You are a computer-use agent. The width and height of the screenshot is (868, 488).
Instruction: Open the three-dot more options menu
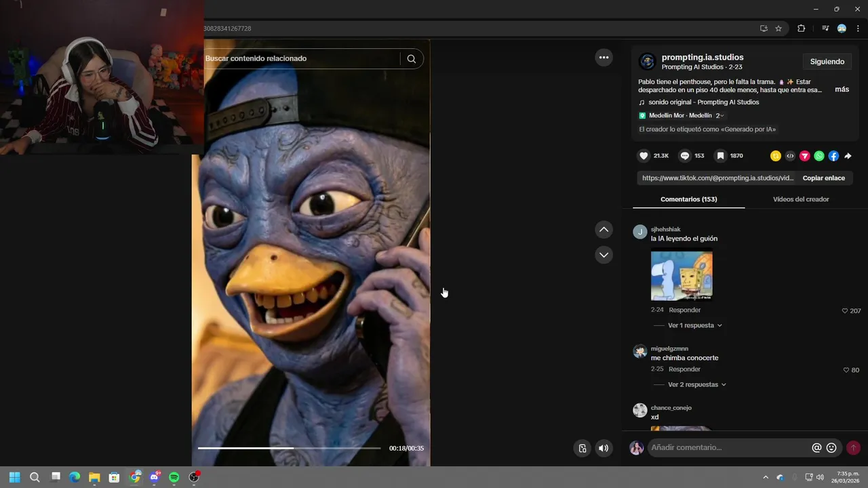pyautogui.click(x=604, y=58)
